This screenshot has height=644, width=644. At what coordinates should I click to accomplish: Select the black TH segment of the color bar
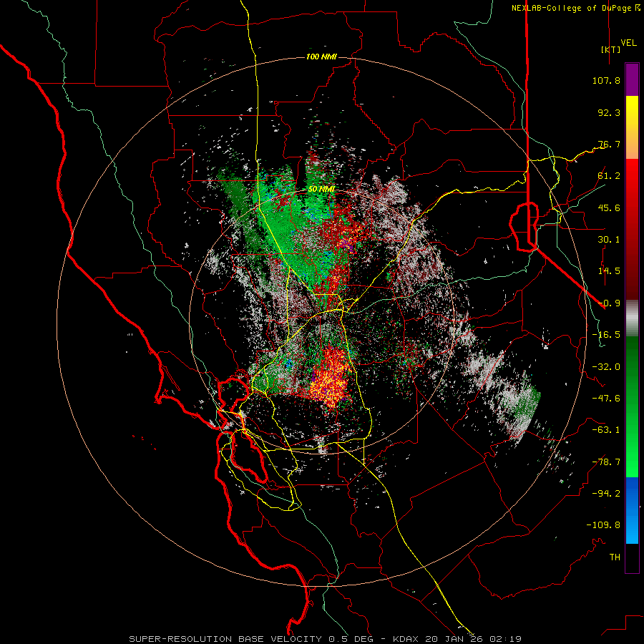(632, 558)
